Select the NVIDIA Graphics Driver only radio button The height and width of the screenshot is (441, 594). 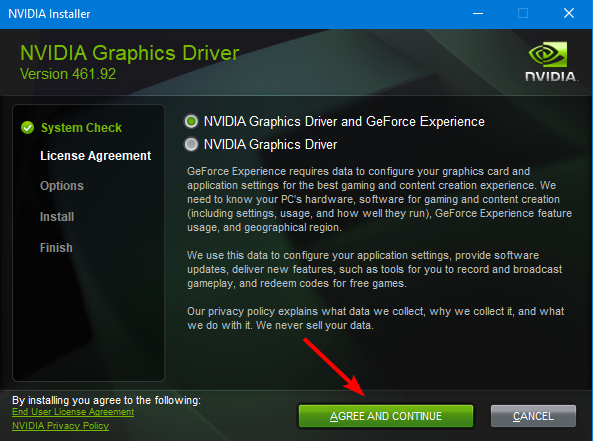pyautogui.click(x=191, y=144)
